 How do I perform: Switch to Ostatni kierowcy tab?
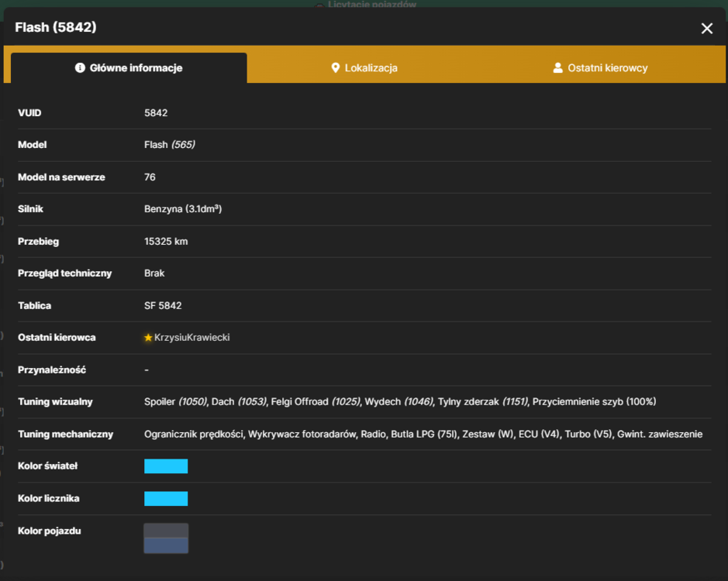(600, 67)
